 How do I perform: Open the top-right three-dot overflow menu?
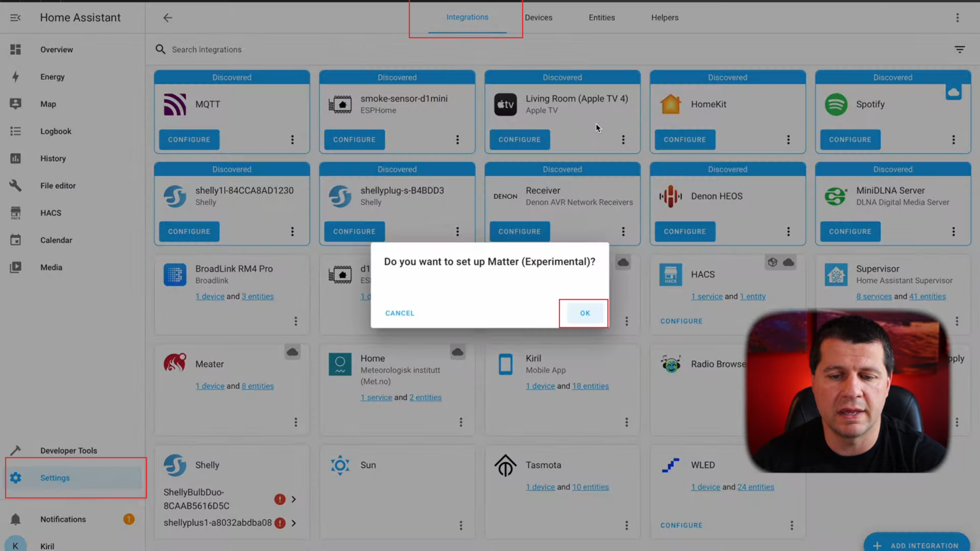[957, 18]
